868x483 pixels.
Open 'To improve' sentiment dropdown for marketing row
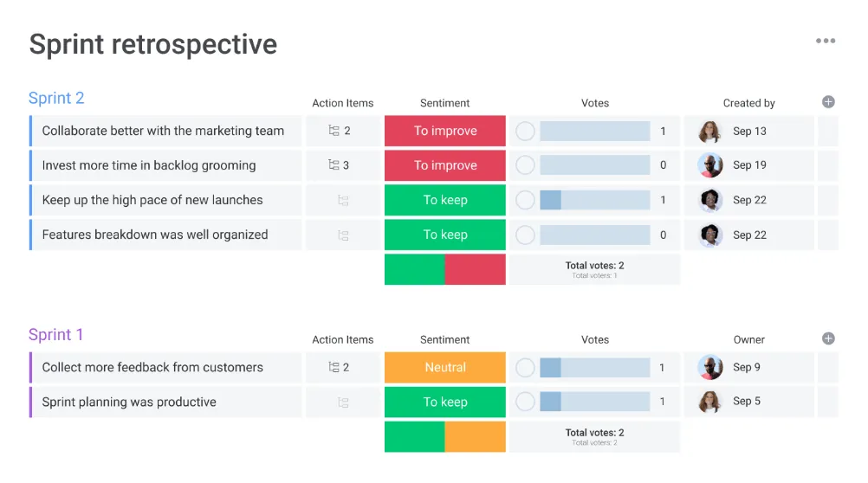(x=445, y=131)
